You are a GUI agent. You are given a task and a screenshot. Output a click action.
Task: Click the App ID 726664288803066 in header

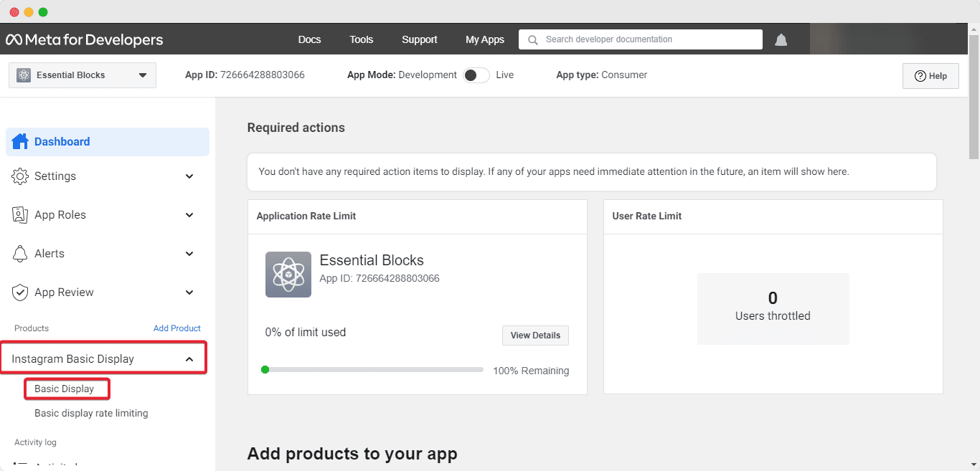point(245,75)
